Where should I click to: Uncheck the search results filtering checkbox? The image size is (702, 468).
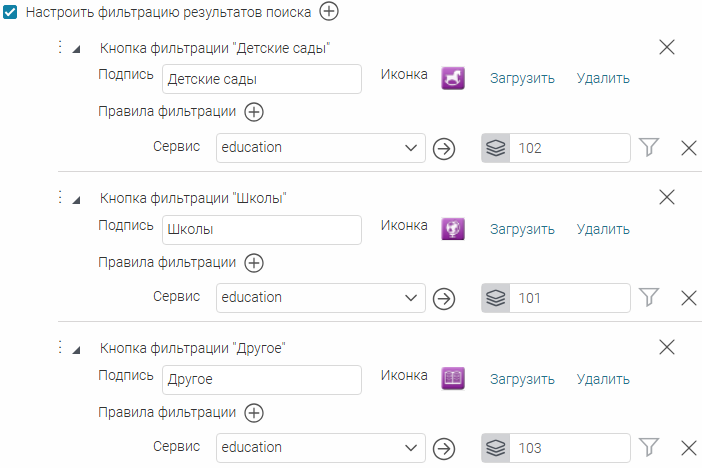tap(10, 12)
